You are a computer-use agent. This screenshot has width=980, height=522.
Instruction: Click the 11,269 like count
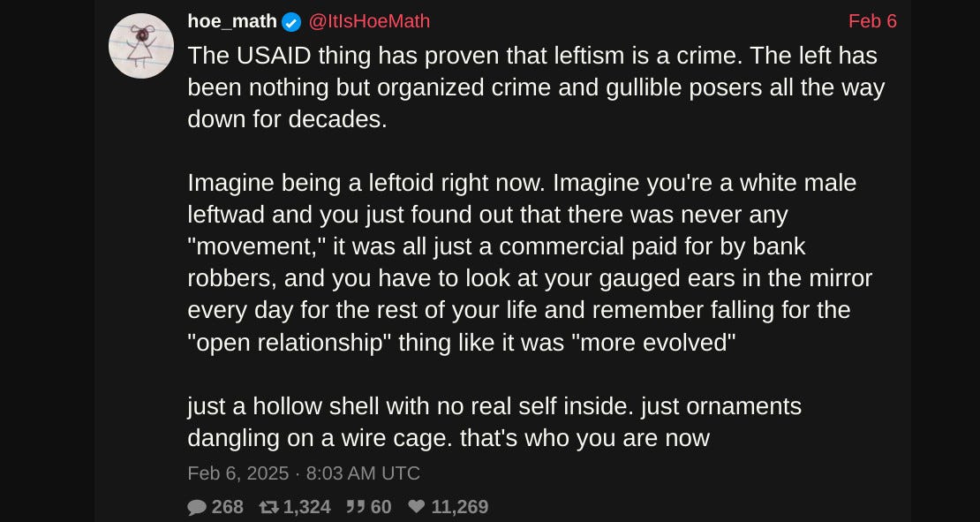click(x=462, y=506)
